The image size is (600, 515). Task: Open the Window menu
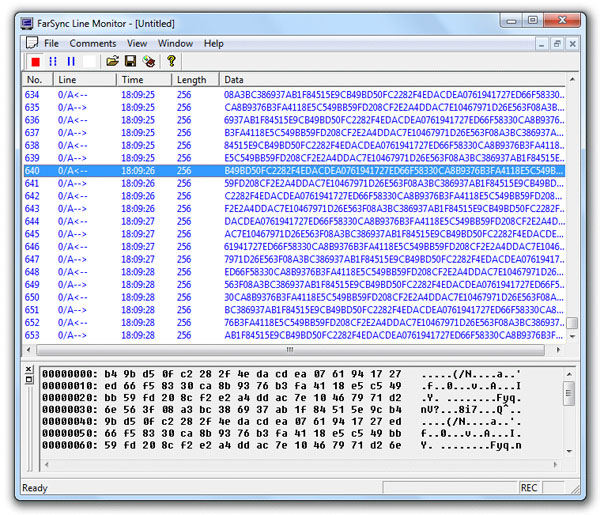tap(175, 43)
